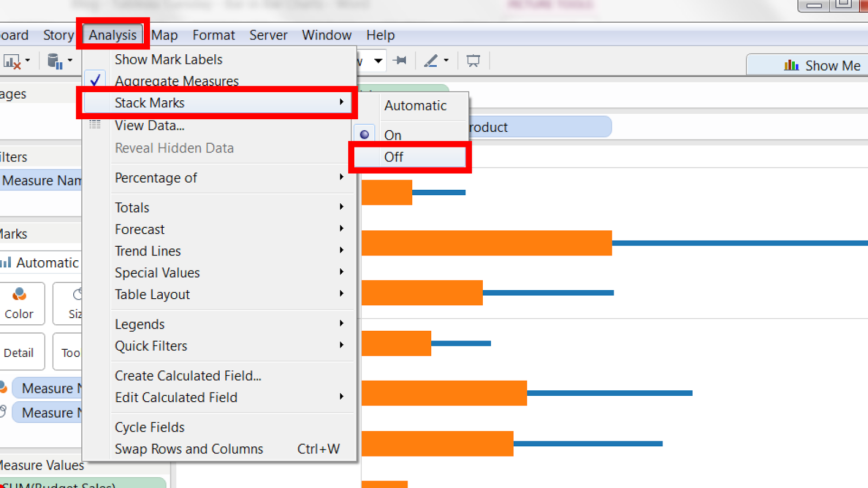868x488 pixels.
Task: Uncheck Aggregate Measures in the Analysis menu
Action: [176, 81]
